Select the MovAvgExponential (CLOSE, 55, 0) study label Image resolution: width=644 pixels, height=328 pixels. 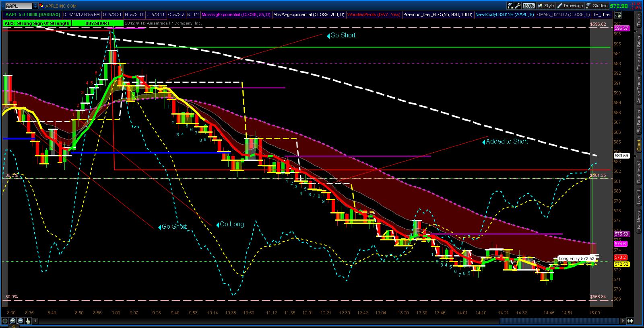click(x=236, y=15)
